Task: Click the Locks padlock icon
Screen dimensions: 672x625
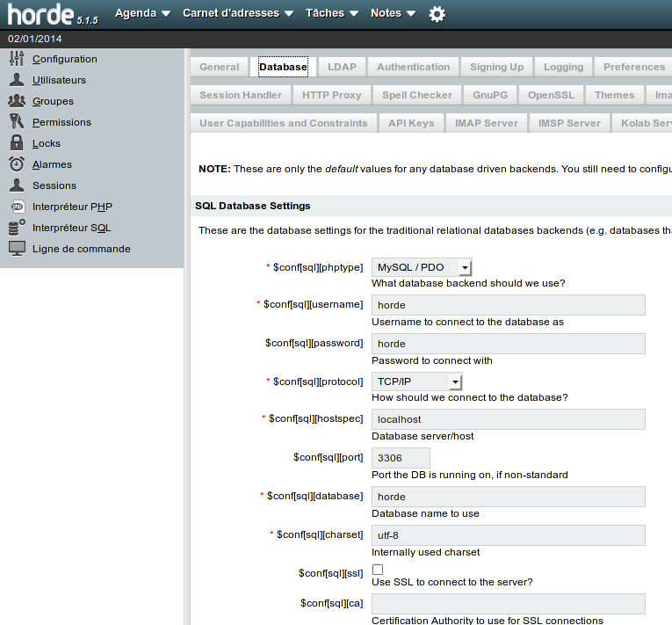Action: pyautogui.click(x=17, y=143)
